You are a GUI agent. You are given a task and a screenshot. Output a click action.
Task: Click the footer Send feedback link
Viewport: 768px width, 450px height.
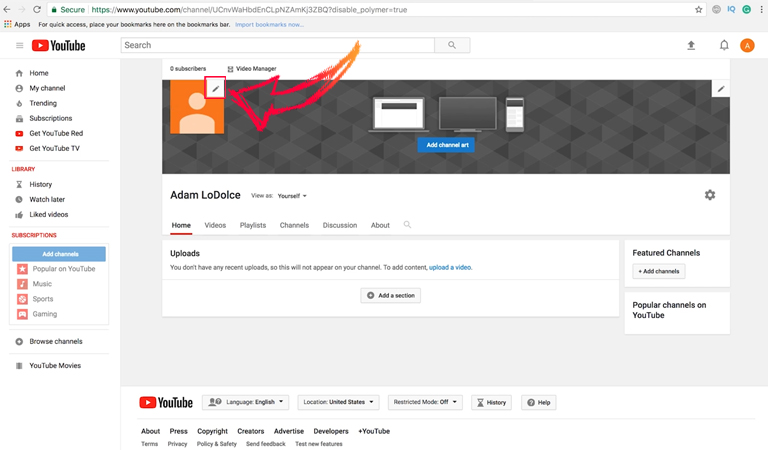pyautogui.click(x=265, y=444)
